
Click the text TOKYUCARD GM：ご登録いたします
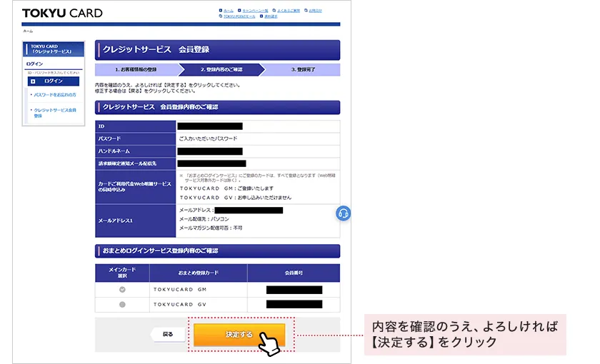(226, 188)
